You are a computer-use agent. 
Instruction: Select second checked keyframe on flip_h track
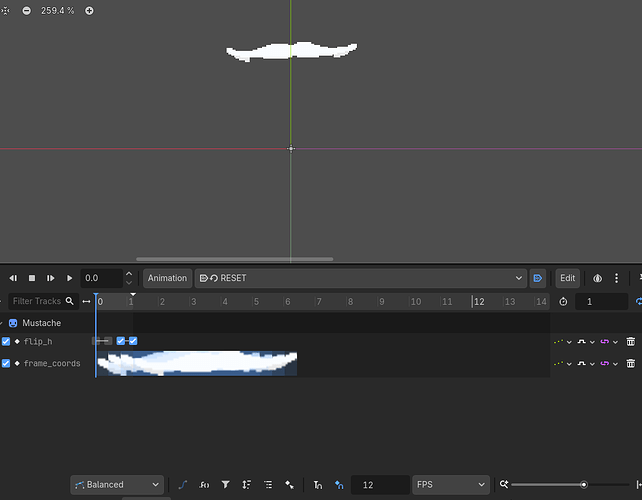coord(133,341)
